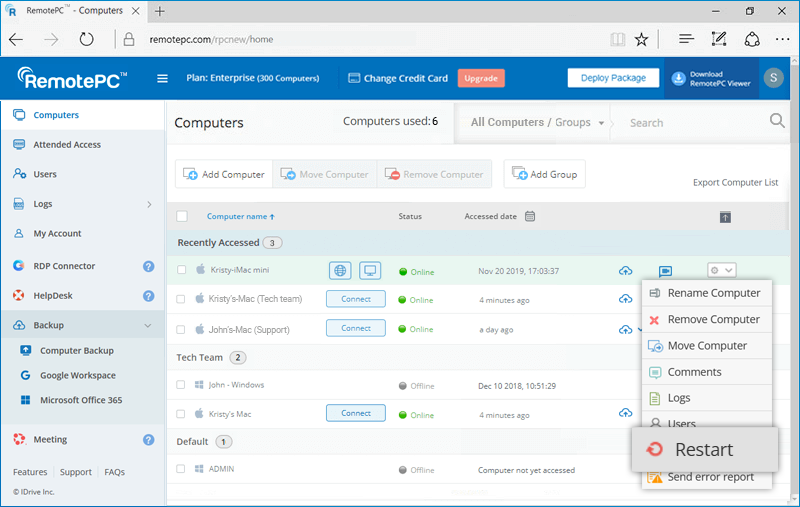Click the user avatar S icon
800x507 pixels.
click(773, 78)
